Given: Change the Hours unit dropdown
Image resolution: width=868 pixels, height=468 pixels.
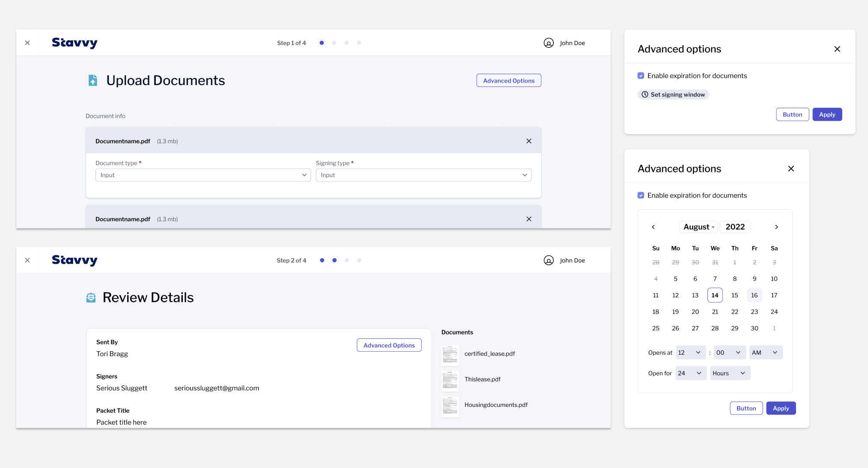Looking at the screenshot, I should (729, 373).
